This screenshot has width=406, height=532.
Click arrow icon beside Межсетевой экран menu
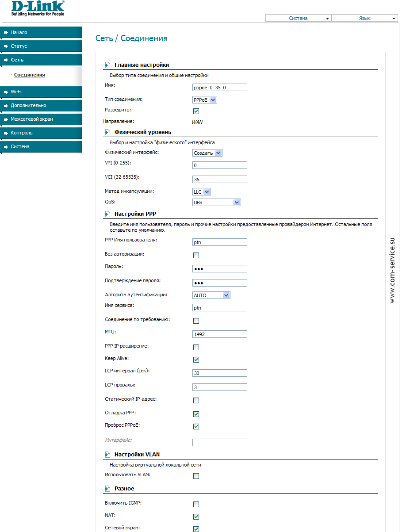pos(5,119)
